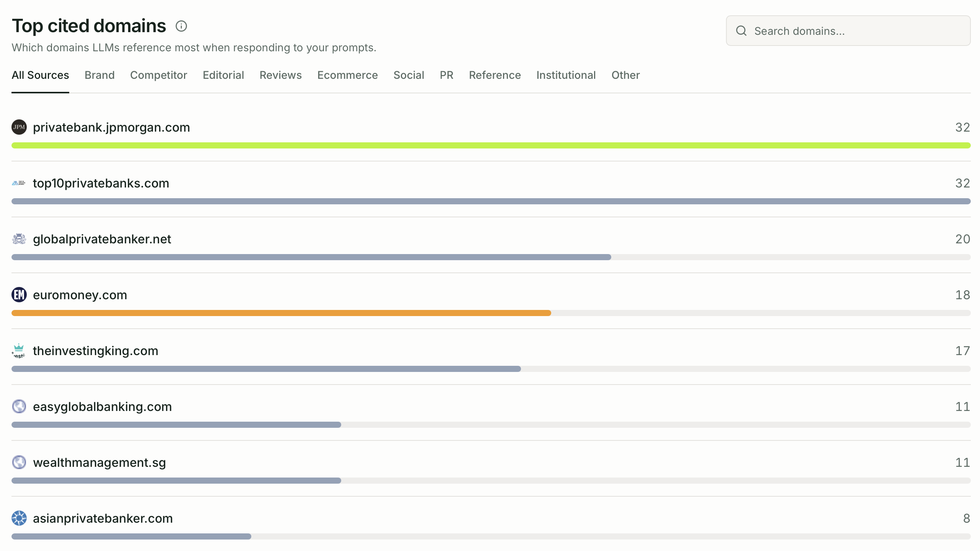Image resolution: width=980 pixels, height=551 pixels.
Task: Click the bar under top10privatebanks.com
Action: (x=491, y=201)
